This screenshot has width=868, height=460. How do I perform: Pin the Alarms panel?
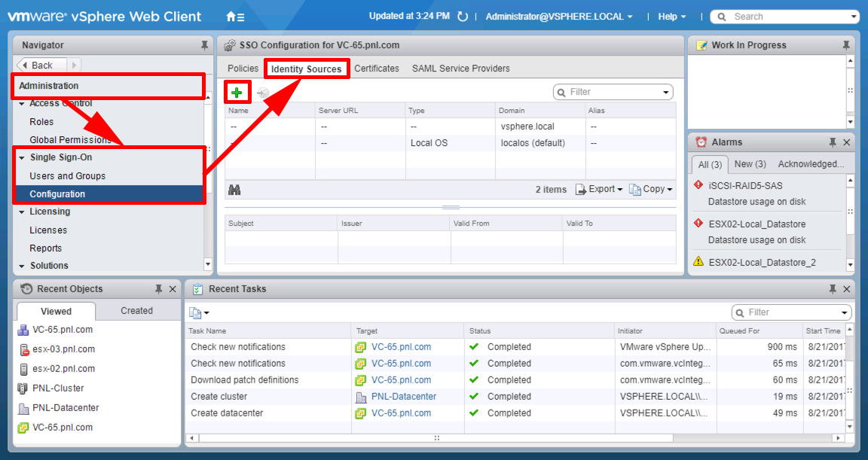pyautogui.click(x=833, y=142)
